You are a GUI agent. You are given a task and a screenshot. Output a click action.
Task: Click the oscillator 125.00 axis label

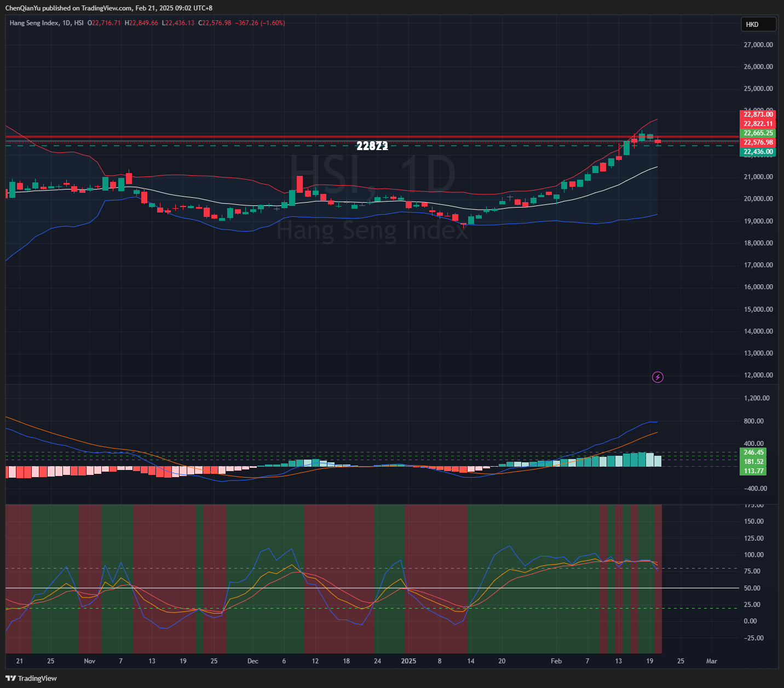pyautogui.click(x=754, y=538)
